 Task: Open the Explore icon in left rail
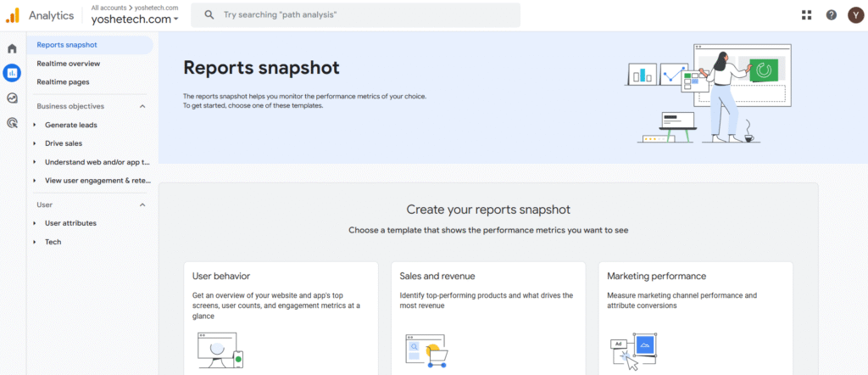tap(12, 98)
